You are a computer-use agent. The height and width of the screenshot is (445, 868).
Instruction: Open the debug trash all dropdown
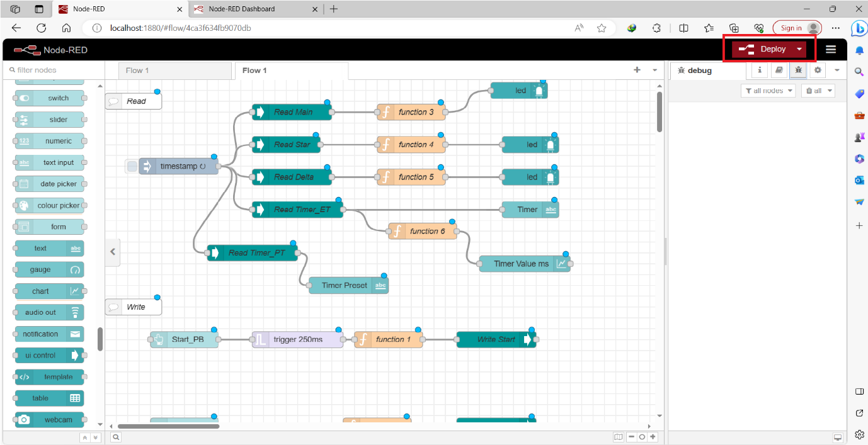point(818,90)
